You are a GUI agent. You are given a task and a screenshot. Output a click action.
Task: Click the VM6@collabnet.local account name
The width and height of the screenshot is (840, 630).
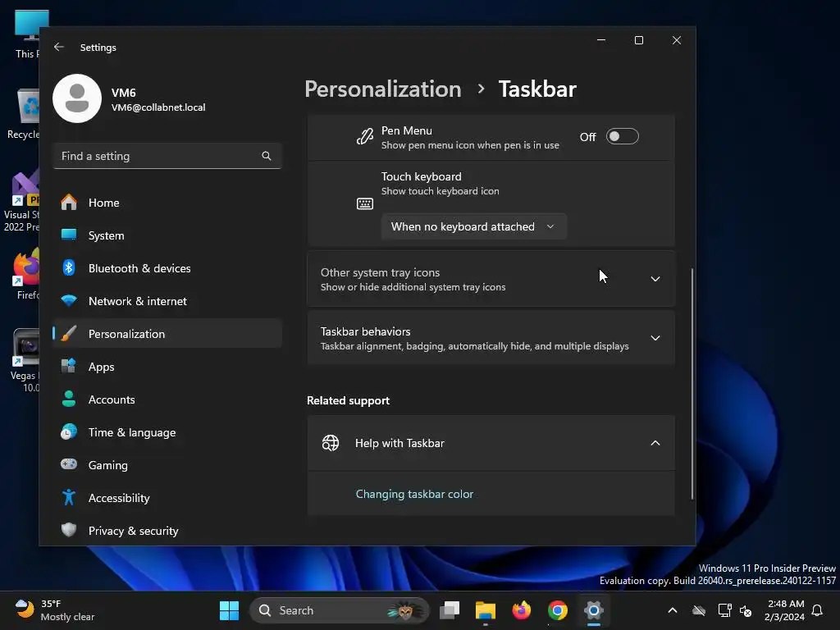coord(158,107)
